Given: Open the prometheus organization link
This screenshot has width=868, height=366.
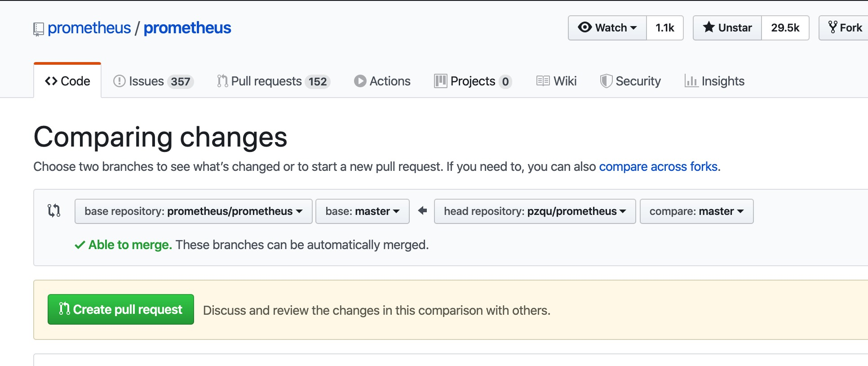Looking at the screenshot, I should click(89, 28).
